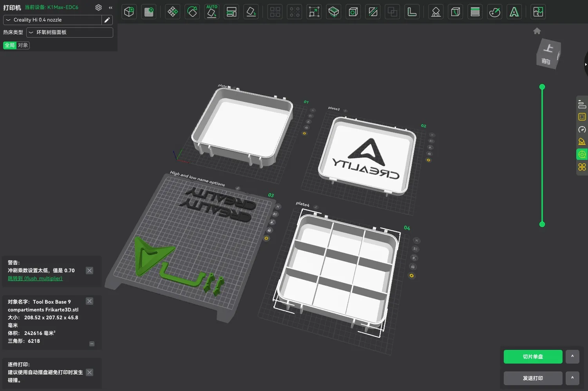The height and width of the screenshot is (391, 588).
Task: Toggle the lock on plate 04
Action: point(413,267)
